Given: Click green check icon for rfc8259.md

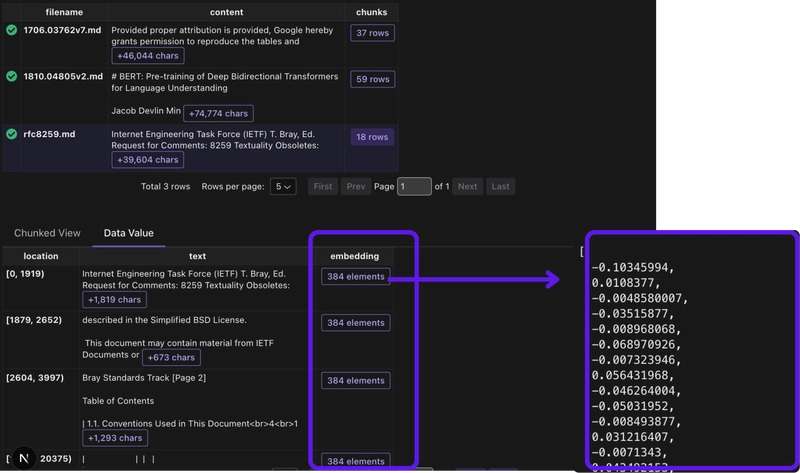Looking at the screenshot, I should pyautogui.click(x=11, y=134).
